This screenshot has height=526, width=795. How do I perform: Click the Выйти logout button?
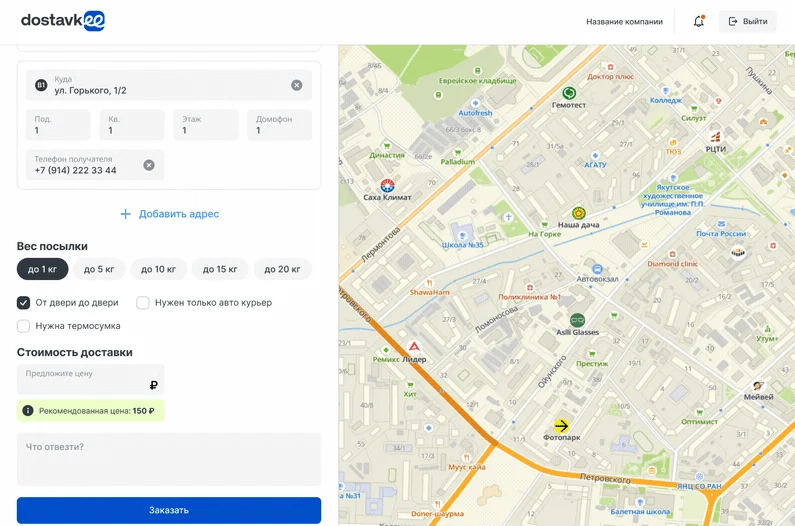coord(748,21)
